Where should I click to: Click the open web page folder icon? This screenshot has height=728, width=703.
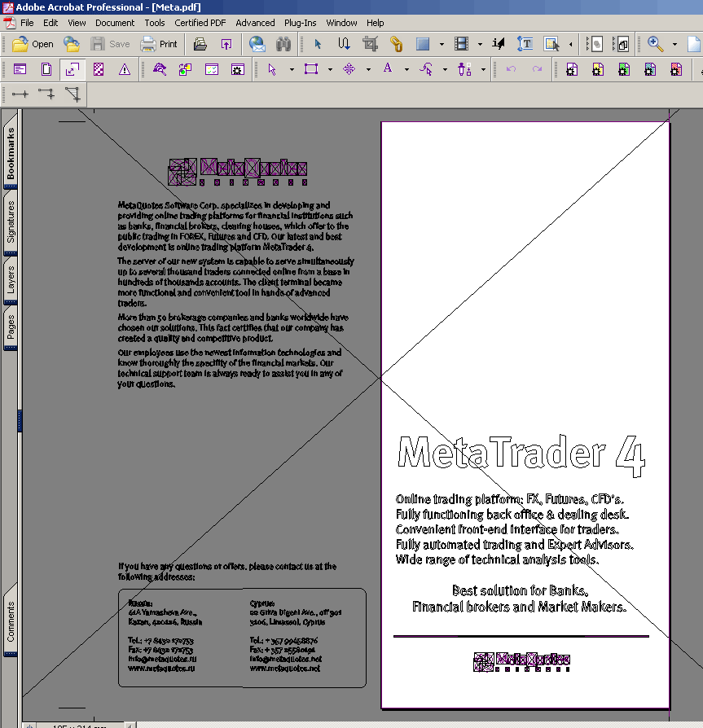click(72, 44)
